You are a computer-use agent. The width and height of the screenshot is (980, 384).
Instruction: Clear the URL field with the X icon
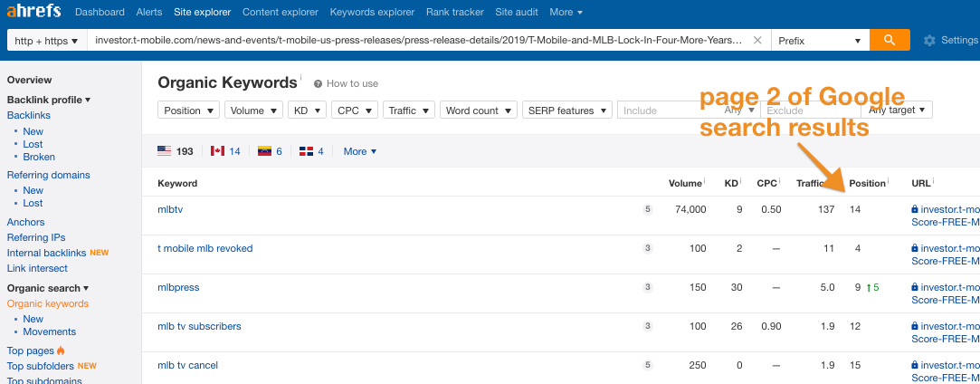756,41
